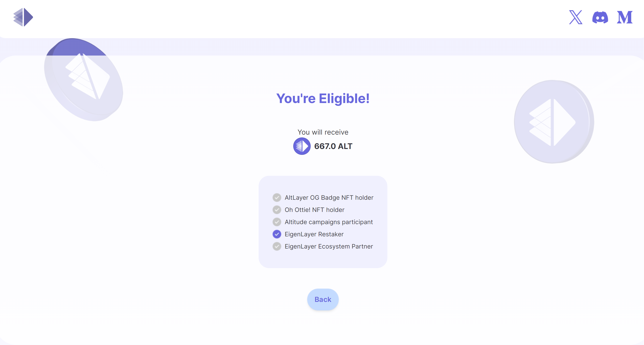Click the AltLayer OG Badge NFT holder checkmark
The height and width of the screenshot is (345, 644).
coord(277,198)
